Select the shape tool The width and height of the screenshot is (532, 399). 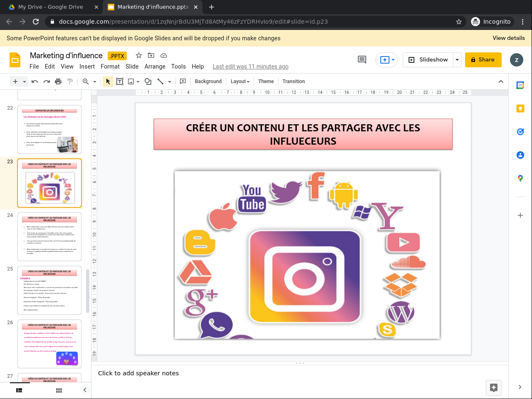(148, 81)
